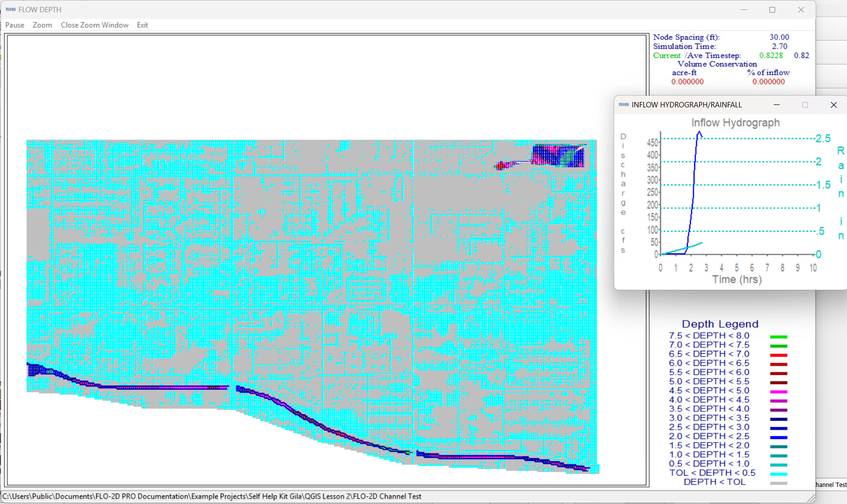Minimize the Inflow Hydrograph/Rainfall window
847x504 pixels.
[x=777, y=105]
